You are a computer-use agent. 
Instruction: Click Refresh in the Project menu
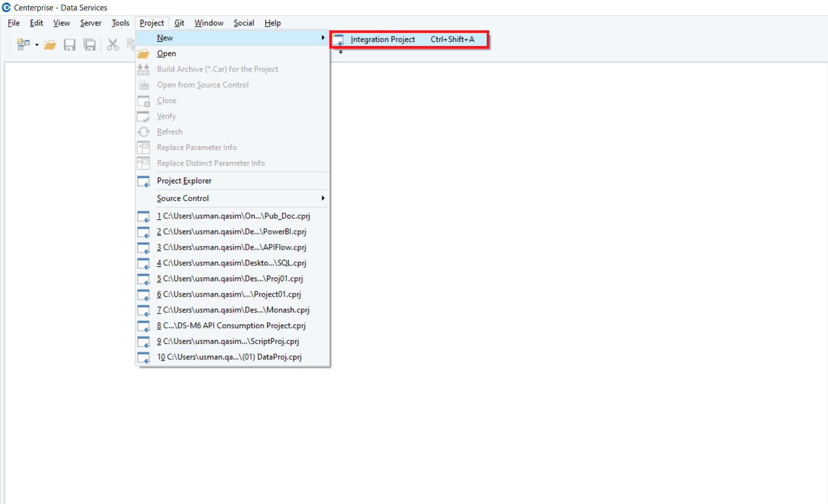(x=233, y=132)
